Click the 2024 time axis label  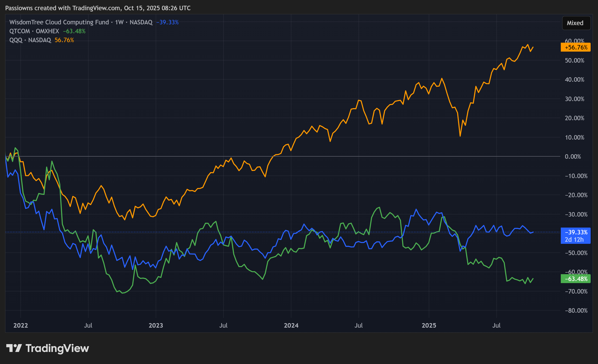click(291, 326)
